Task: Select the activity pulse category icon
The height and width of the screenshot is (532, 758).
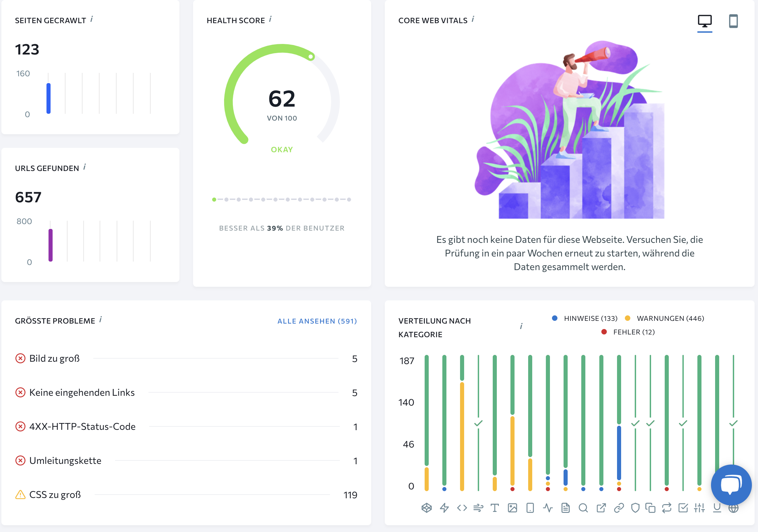Action: [x=548, y=508]
